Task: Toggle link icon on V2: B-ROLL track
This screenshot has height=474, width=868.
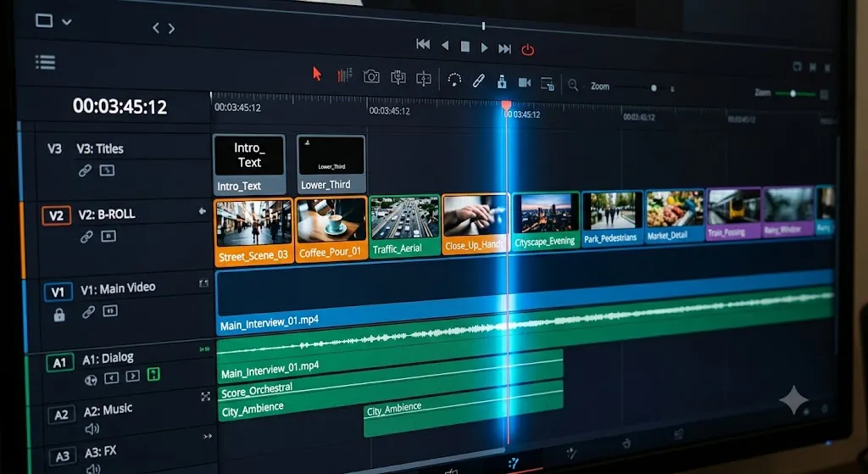Action: coord(86,237)
